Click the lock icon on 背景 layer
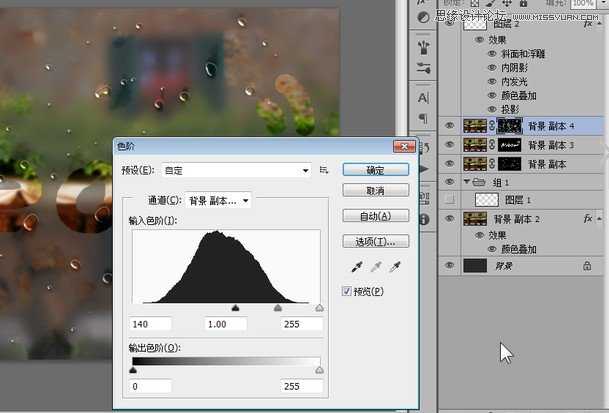Image resolution: width=609 pixels, height=413 pixels. 587,266
